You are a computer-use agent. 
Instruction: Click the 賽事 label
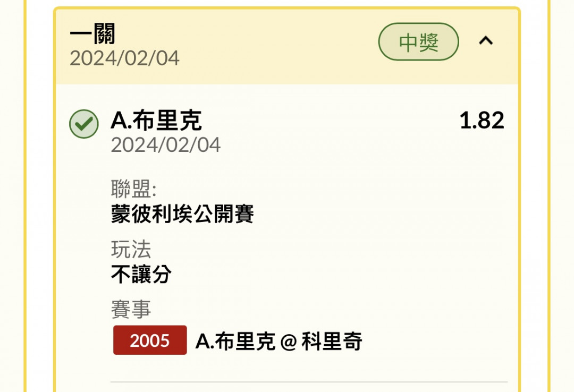click(131, 309)
